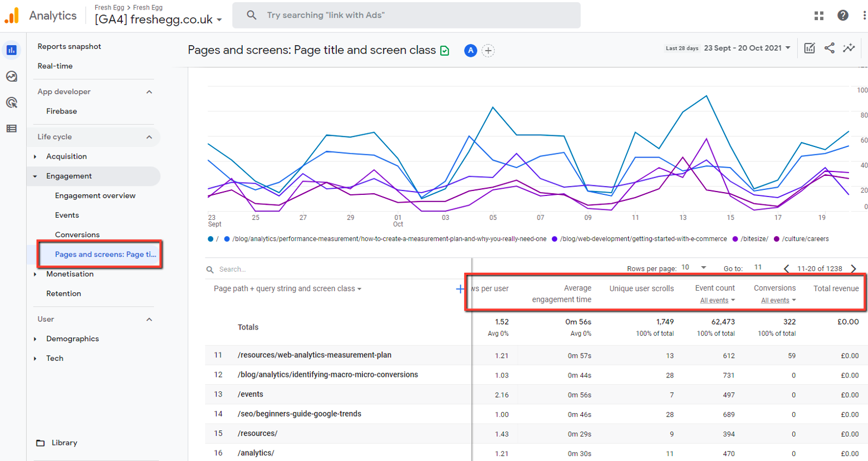The height and width of the screenshot is (461, 868).
Task: Open the Library link
Action: [65, 443]
